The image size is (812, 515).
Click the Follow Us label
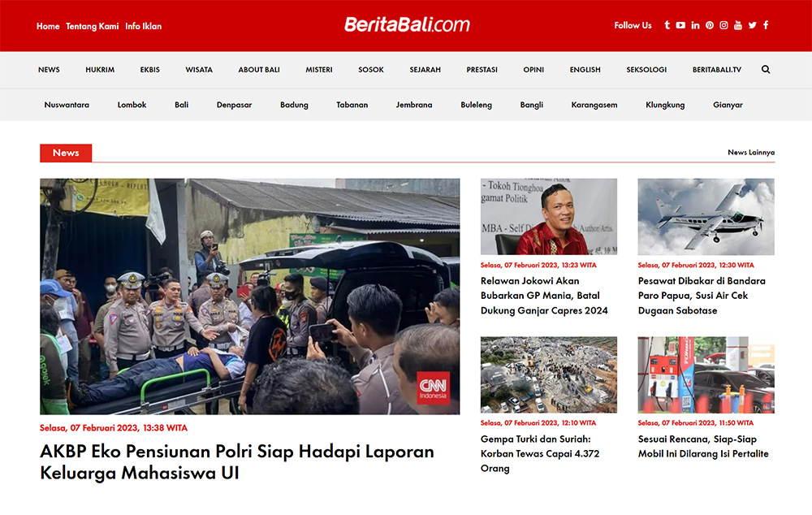click(x=633, y=25)
